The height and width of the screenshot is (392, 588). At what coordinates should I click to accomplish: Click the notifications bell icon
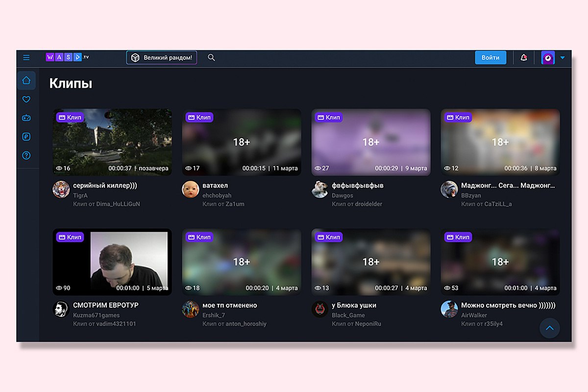(x=524, y=57)
